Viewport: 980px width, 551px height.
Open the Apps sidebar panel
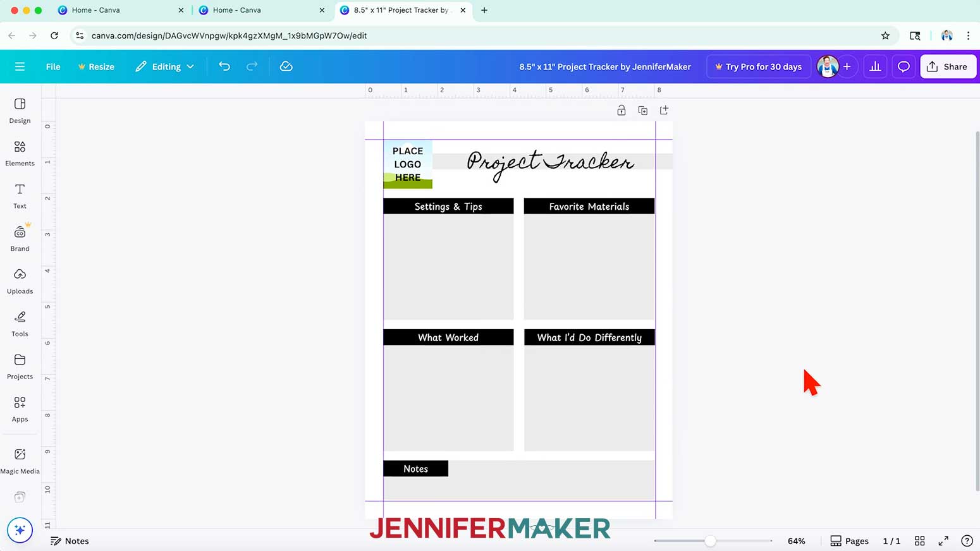click(20, 409)
